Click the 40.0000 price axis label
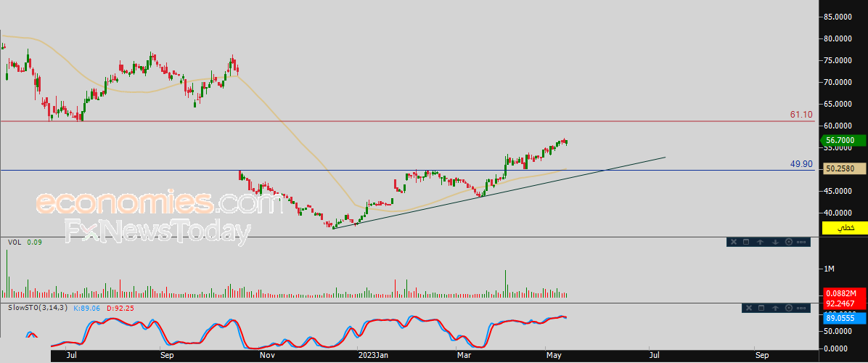Screen dimensions: 868x363 click(840, 213)
